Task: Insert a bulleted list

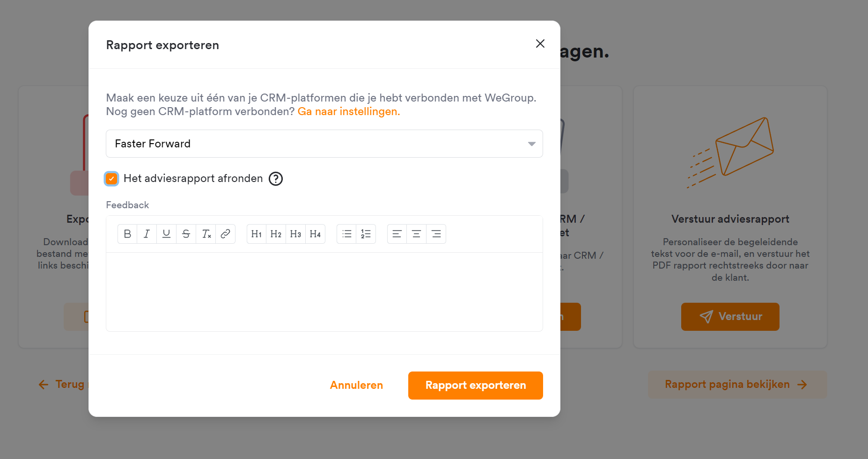Action: (347, 234)
